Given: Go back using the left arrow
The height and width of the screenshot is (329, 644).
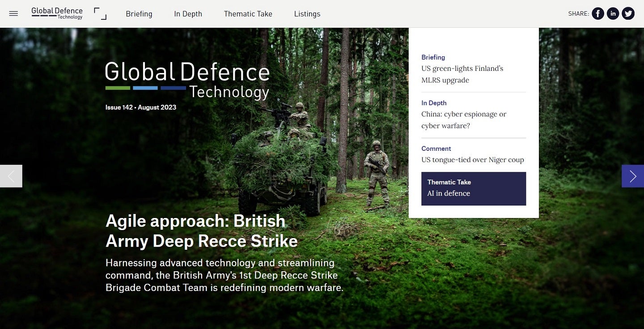Looking at the screenshot, I should pos(11,176).
